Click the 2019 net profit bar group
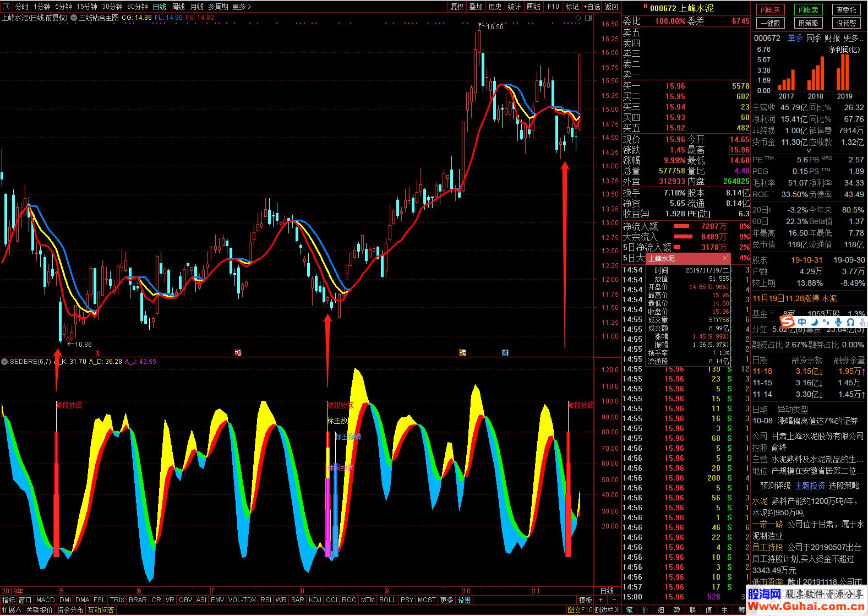The image size is (868, 616). 844,73
